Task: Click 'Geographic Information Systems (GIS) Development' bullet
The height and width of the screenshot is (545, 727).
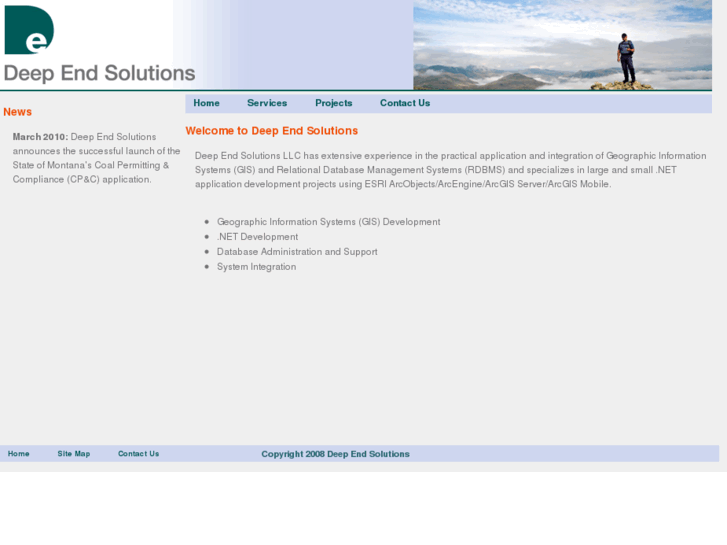Action: (x=329, y=222)
